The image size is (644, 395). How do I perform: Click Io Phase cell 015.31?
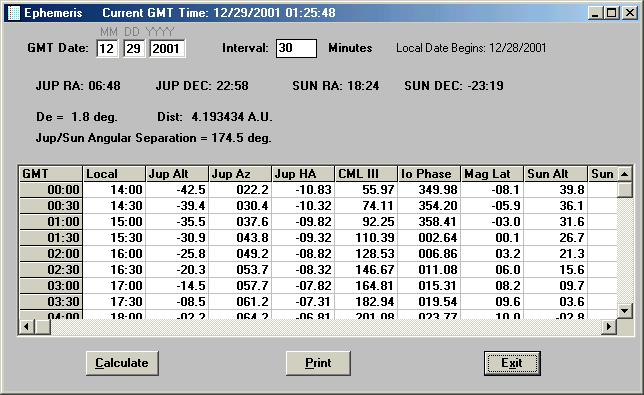click(x=430, y=286)
